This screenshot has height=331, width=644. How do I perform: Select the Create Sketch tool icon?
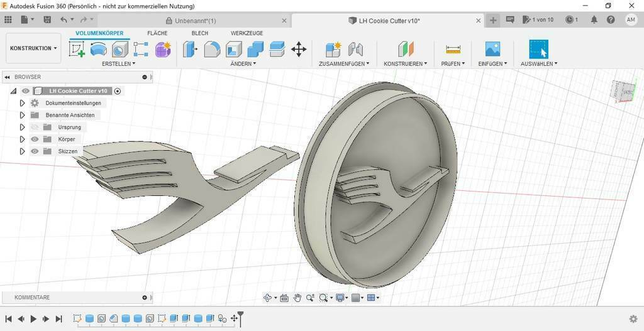77,49
